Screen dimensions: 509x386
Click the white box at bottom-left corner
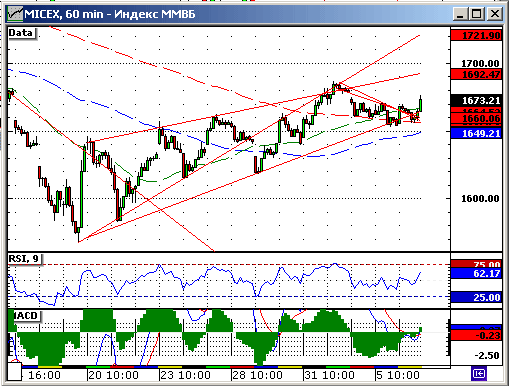click(15, 372)
